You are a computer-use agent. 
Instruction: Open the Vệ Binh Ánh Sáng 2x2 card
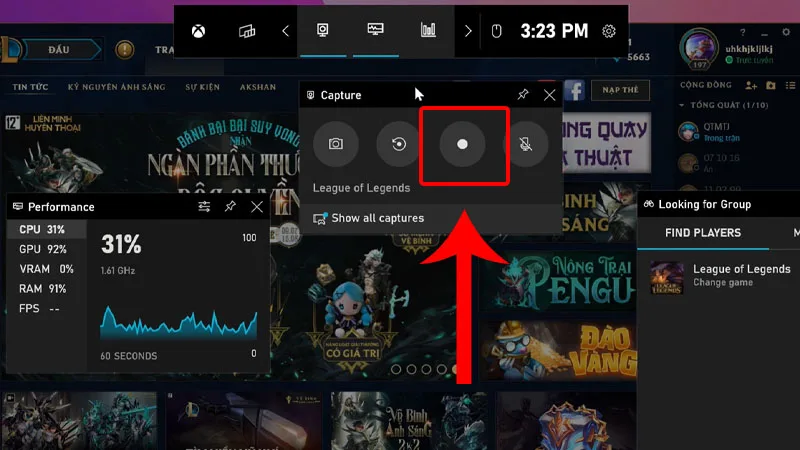tap(409, 421)
